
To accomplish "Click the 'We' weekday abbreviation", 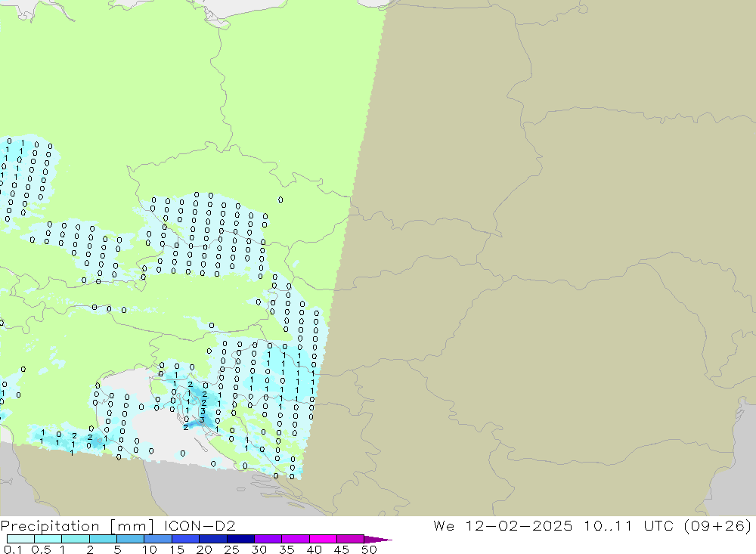I will [444, 525].
